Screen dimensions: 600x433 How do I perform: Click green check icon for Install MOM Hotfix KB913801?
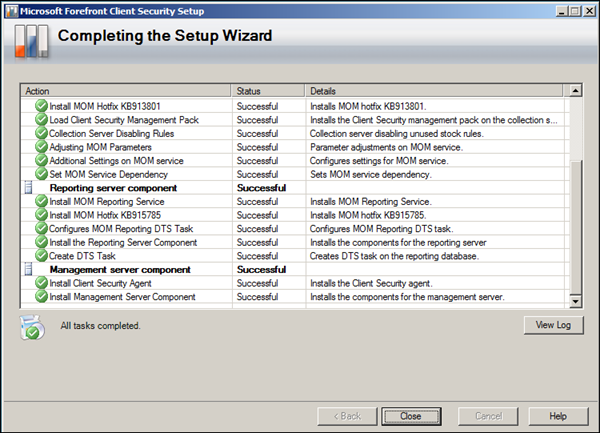(x=41, y=106)
